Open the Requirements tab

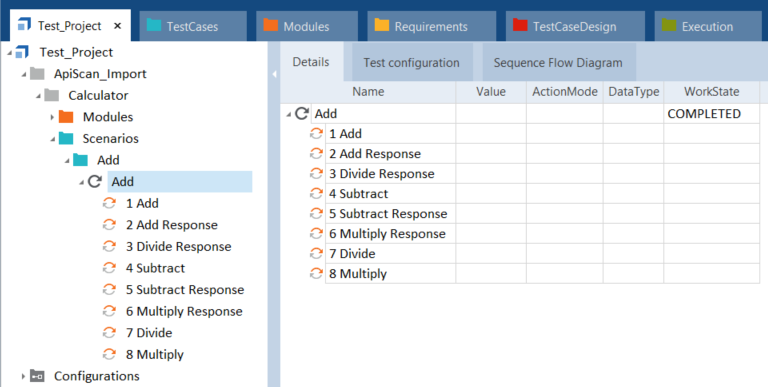(432, 26)
